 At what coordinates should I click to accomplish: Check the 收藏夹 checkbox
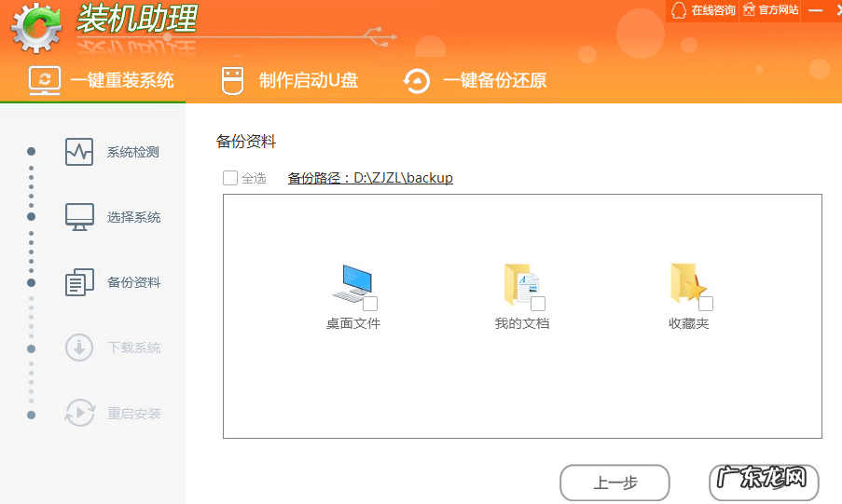pyautogui.click(x=706, y=304)
